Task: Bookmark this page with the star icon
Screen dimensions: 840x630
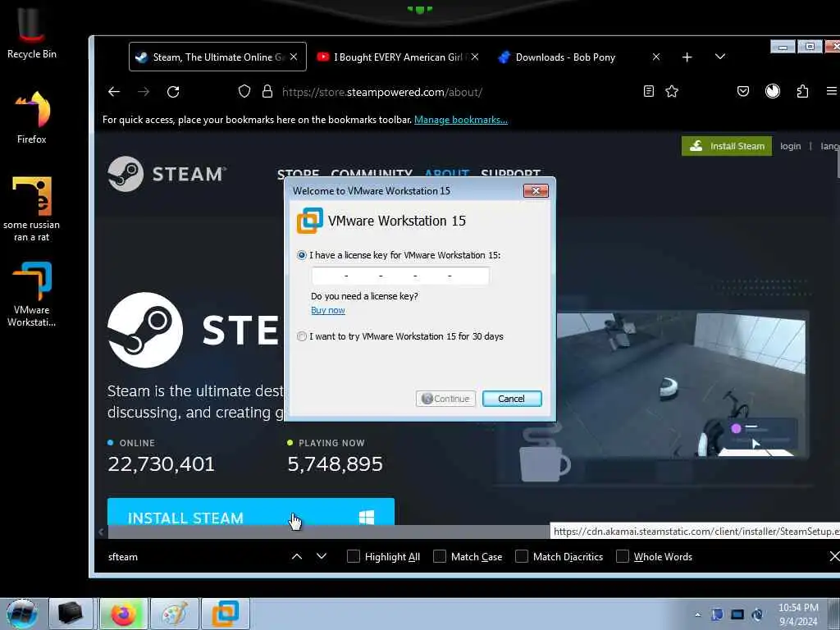Action: click(672, 92)
